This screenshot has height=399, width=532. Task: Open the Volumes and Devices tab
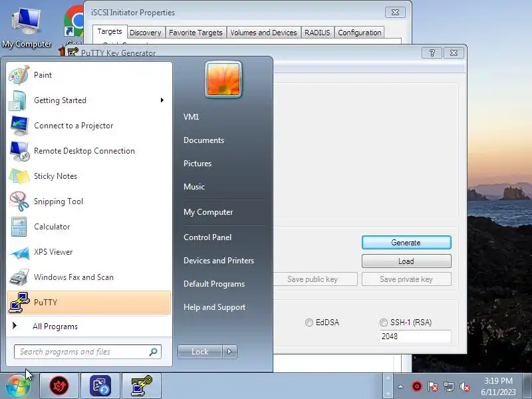tap(263, 33)
